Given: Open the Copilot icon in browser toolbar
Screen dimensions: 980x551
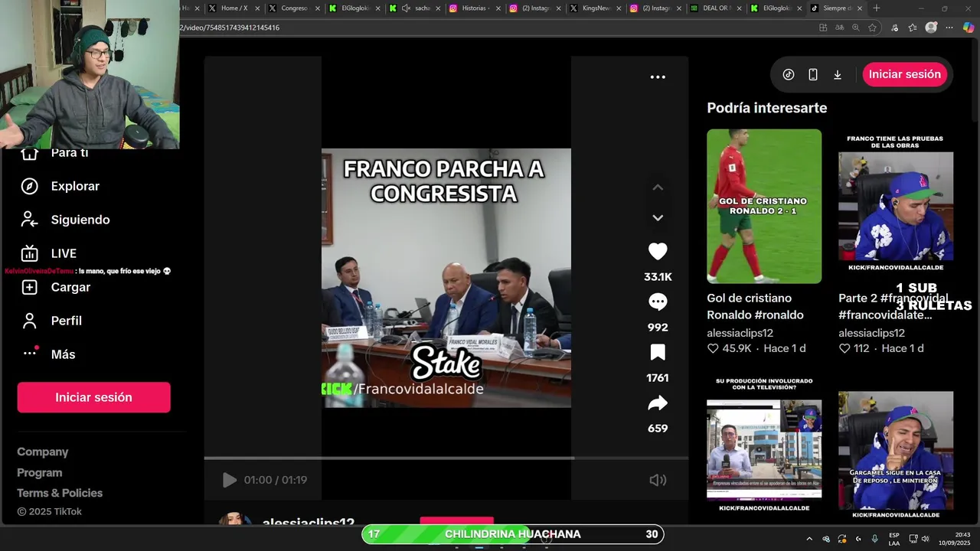Looking at the screenshot, I should tap(969, 28).
